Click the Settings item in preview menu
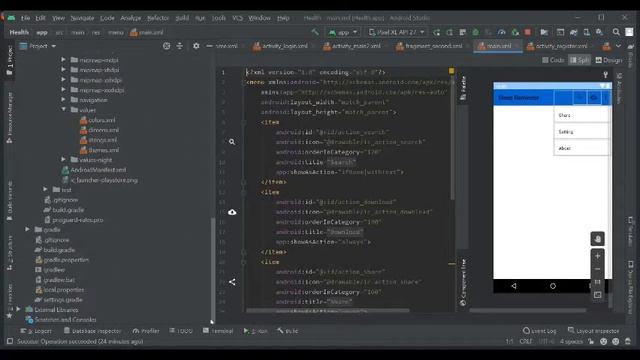The width and height of the screenshot is (640, 360). tap(581, 131)
